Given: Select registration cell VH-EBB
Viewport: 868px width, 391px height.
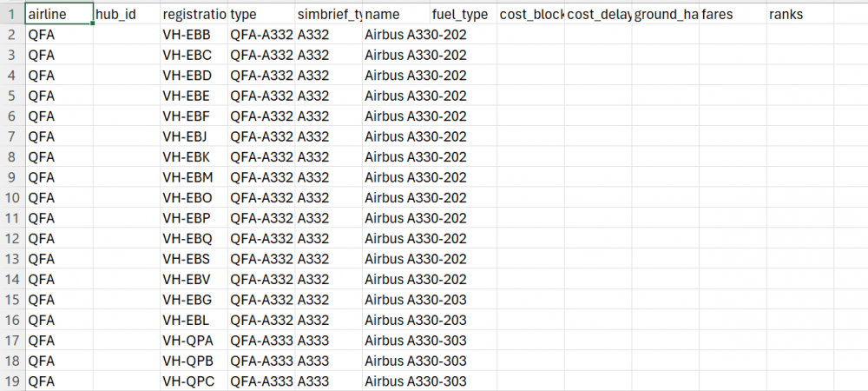Looking at the screenshot, I should coord(194,35).
